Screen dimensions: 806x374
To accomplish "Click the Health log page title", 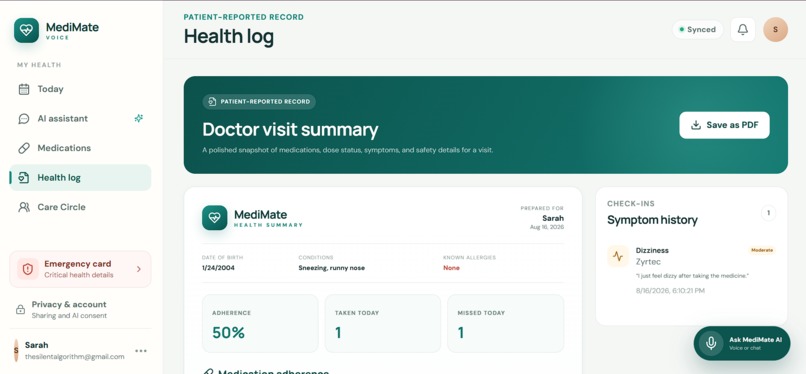I will click(229, 36).
